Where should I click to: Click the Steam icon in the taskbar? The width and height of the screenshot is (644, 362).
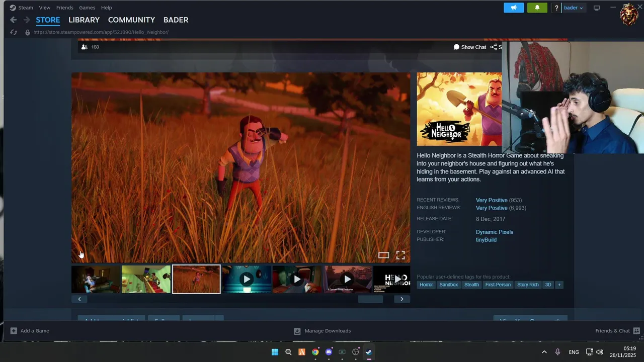(369, 352)
